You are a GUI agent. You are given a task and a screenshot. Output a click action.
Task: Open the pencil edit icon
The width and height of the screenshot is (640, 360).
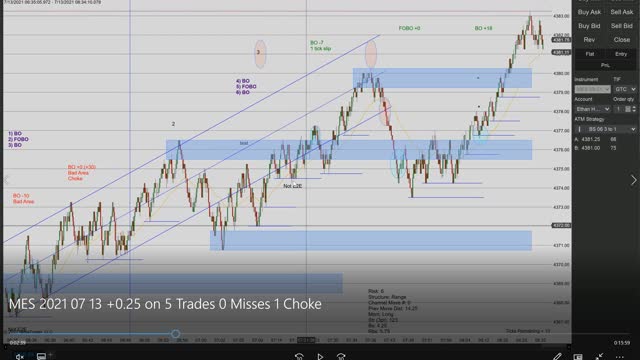click(x=557, y=357)
